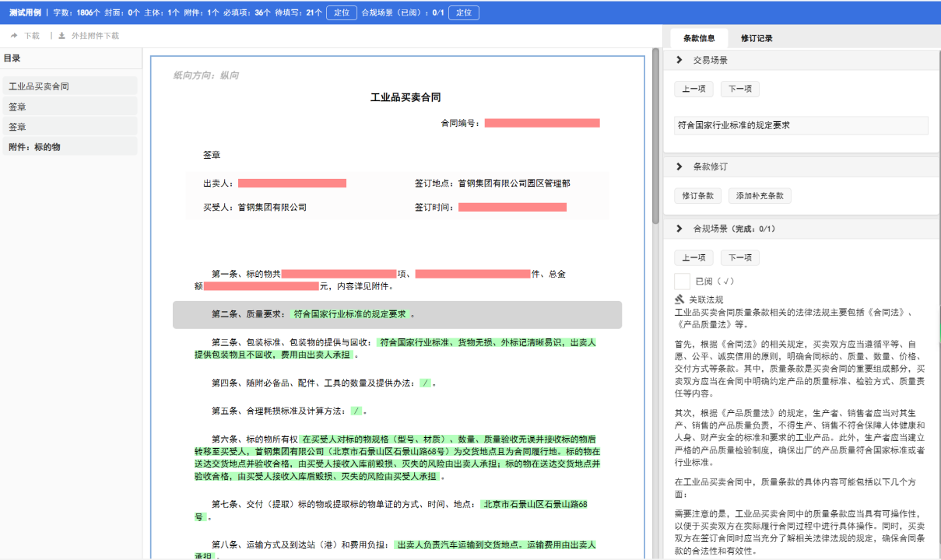Click the red 合同编号 blank field
Image resolution: width=941 pixels, height=560 pixels.
pos(542,123)
